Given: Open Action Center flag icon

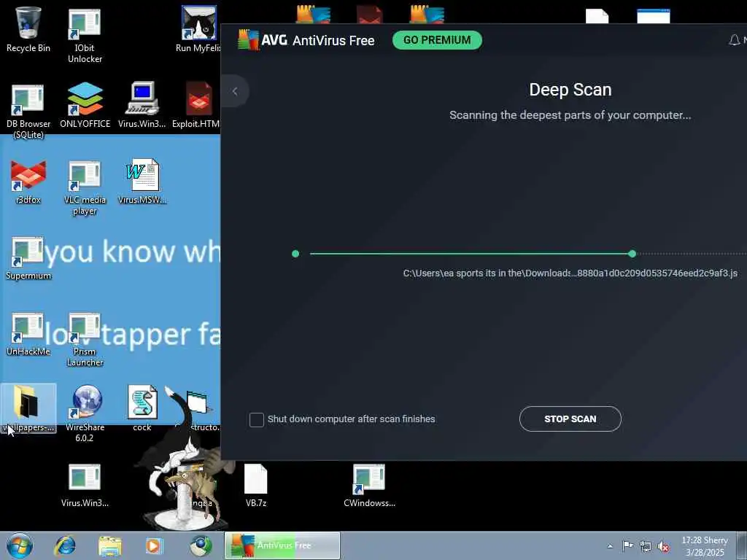Looking at the screenshot, I should point(628,546).
